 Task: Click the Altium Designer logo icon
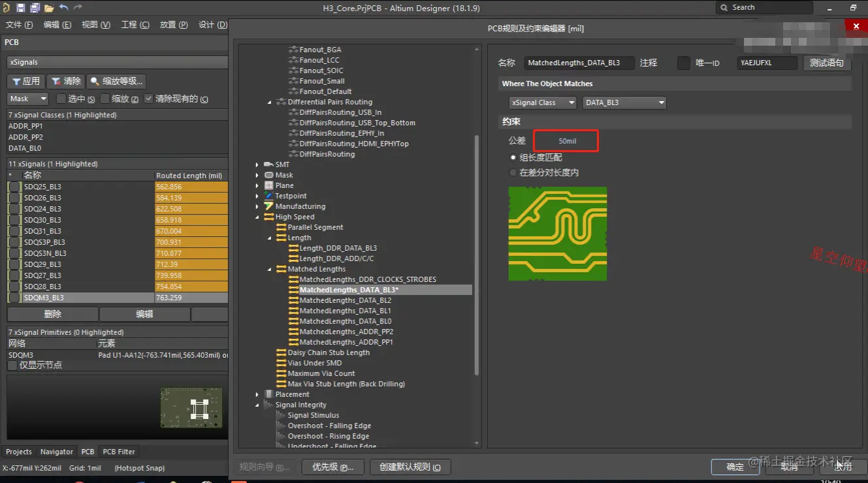click(6, 8)
